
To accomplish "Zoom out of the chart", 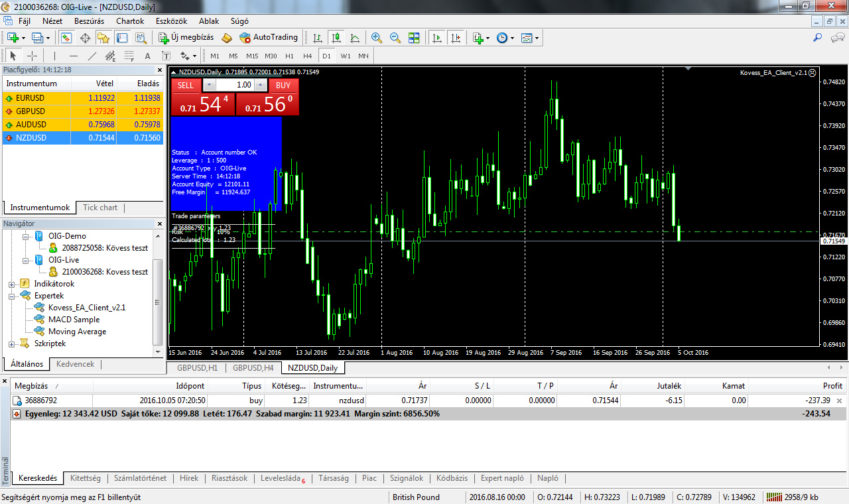I will [x=395, y=38].
